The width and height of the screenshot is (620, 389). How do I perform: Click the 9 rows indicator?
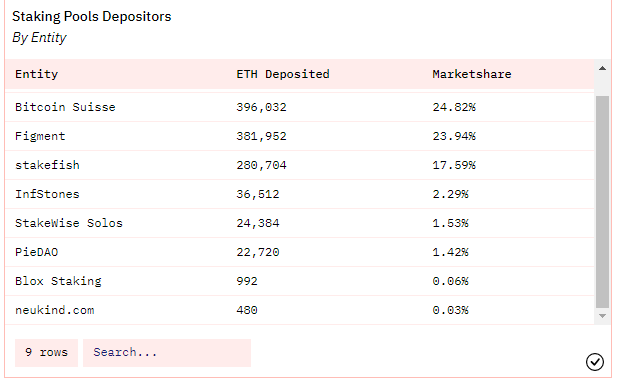[x=46, y=353]
